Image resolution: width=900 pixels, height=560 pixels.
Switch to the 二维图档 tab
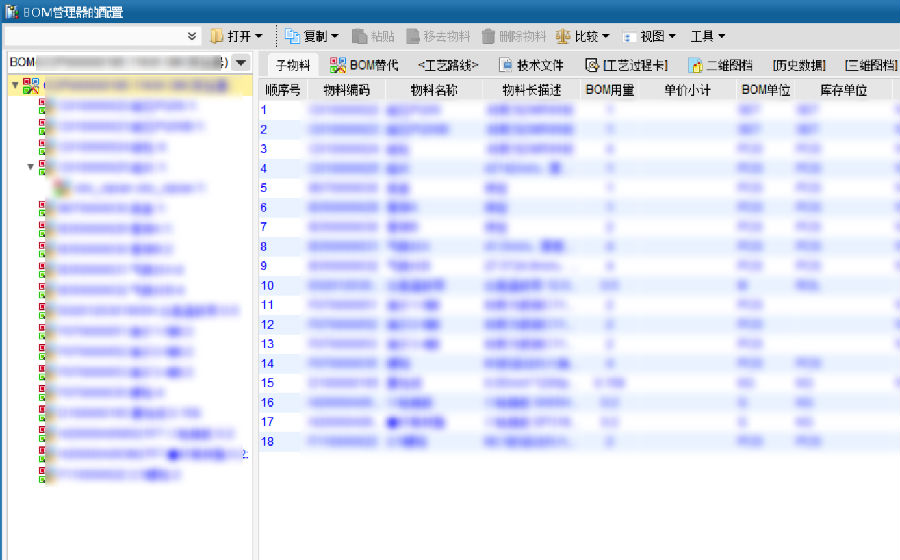click(720, 65)
